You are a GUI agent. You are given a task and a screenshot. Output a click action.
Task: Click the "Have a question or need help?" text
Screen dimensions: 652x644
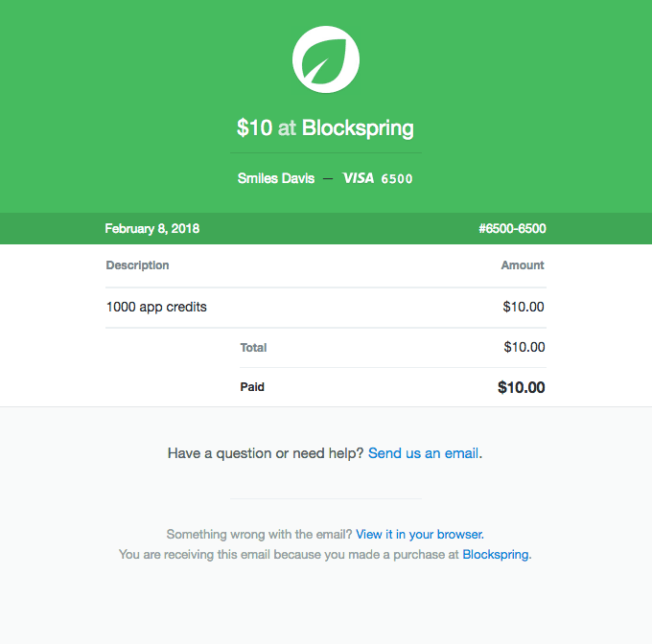tap(266, 453)
